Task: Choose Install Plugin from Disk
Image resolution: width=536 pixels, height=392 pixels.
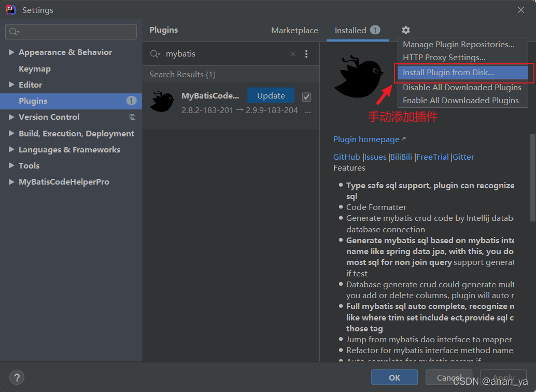Action: pyautogui.click(x=462, y=73)
